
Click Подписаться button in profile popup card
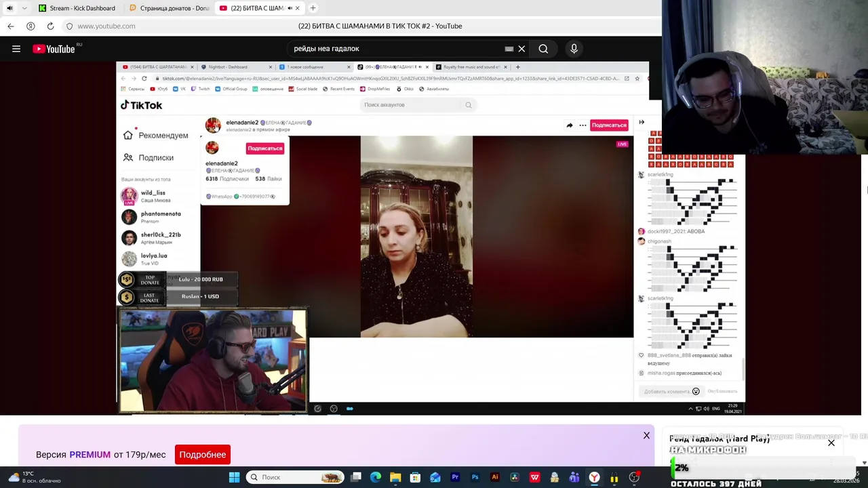pyautogui.click(x=264, y=148)
